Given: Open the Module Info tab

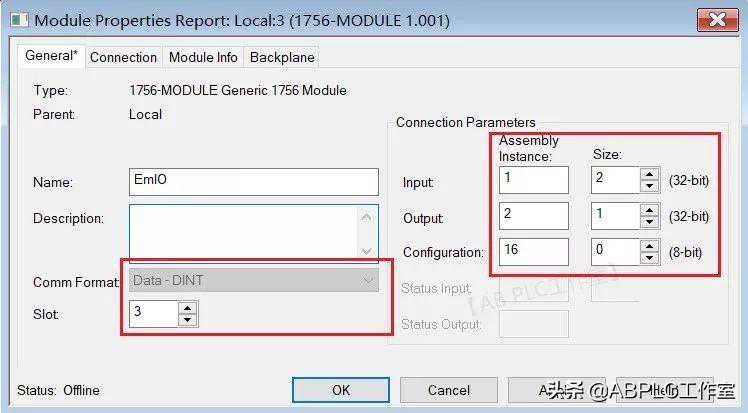Looking at the screenshot, I should point(203,57).
